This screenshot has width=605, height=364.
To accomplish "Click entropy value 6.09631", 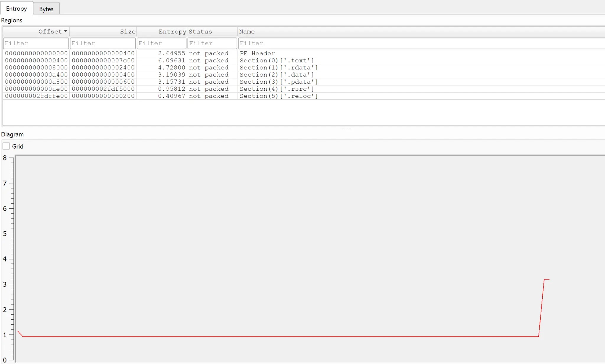I will [171, 61].
